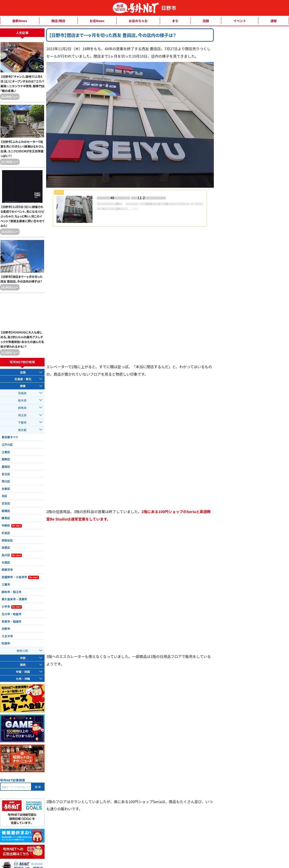Image resolution: width=289 pixels, height=868 pixels.
Task: Open the SDGs Sustainable Development Goals banner
Action: [x=22, y=812]
